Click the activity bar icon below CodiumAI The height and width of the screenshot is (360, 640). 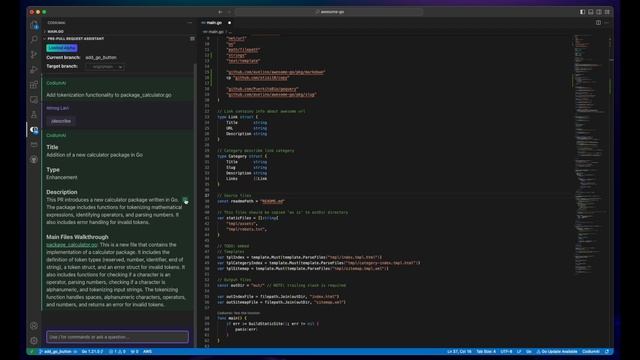pyautogui.click(x=34, y=144)
